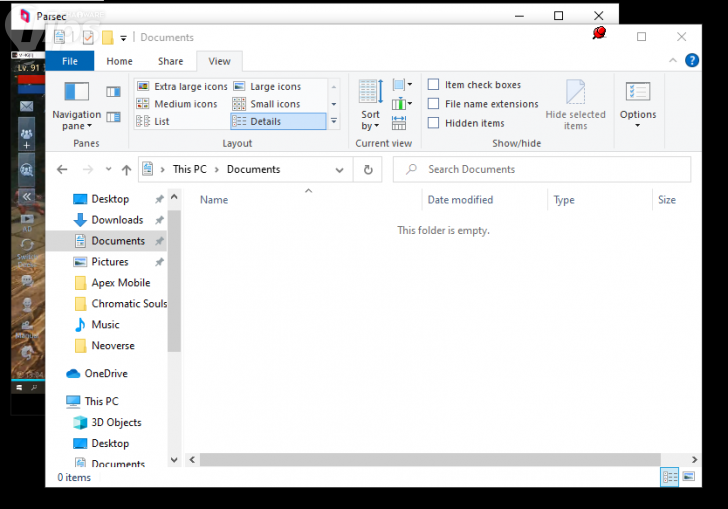This screenshot has height=509, width=728.
Task: Select pinned Documents in Quick access
Action: click(118, 241)
